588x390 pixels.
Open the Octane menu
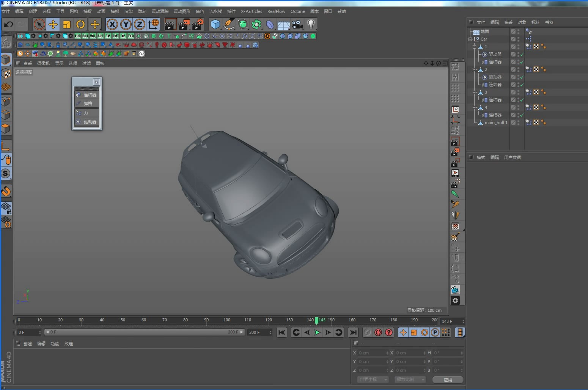pos(297,11)
